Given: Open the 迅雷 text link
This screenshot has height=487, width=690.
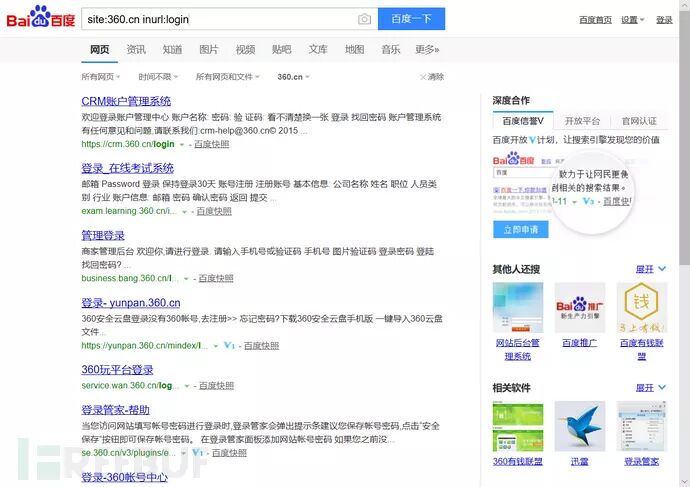Looking at the screenshot, I should coord(580,461).
